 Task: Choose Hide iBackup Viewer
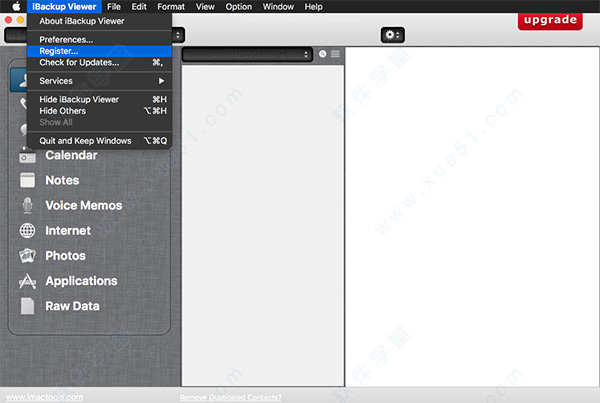point(99,100)
